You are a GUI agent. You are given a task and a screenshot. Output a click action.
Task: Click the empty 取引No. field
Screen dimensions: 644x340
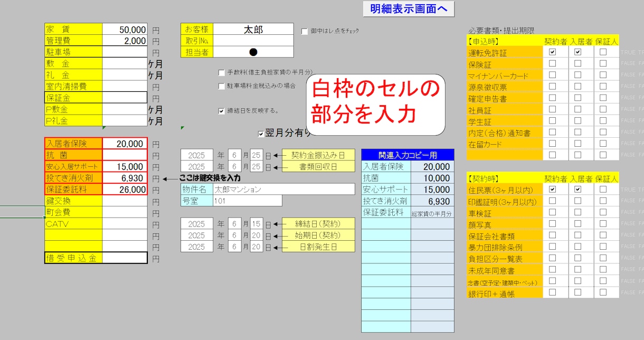click(x=253, y=41)
